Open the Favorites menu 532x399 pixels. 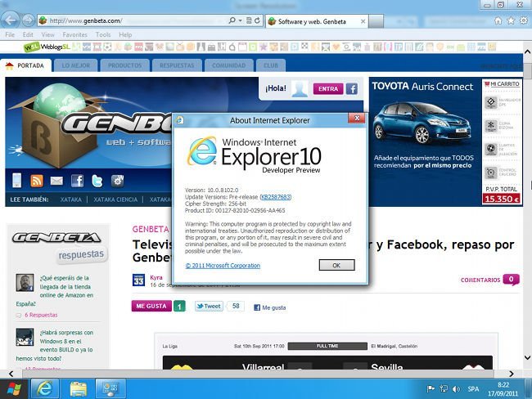74,34
